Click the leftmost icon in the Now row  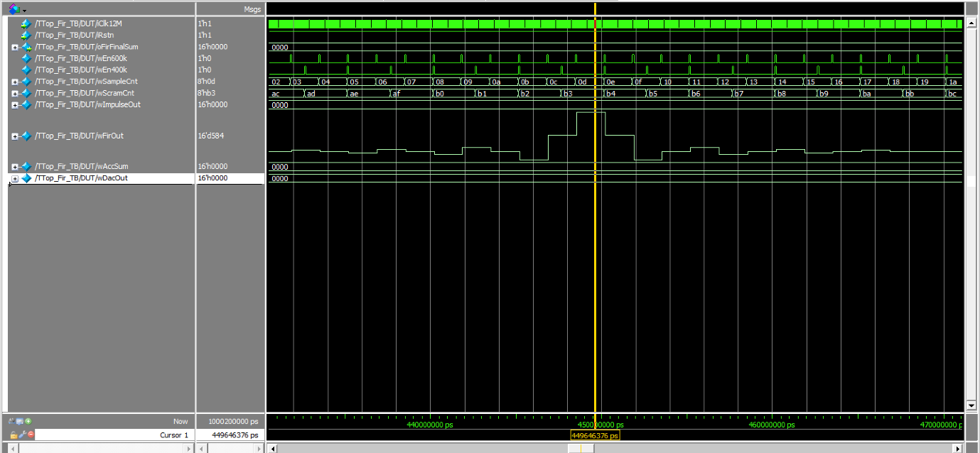(x=11, y=421)
